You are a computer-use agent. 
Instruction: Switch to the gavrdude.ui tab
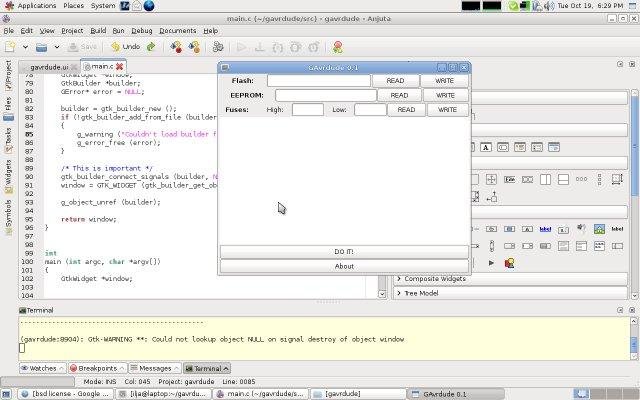pos(50,67)
